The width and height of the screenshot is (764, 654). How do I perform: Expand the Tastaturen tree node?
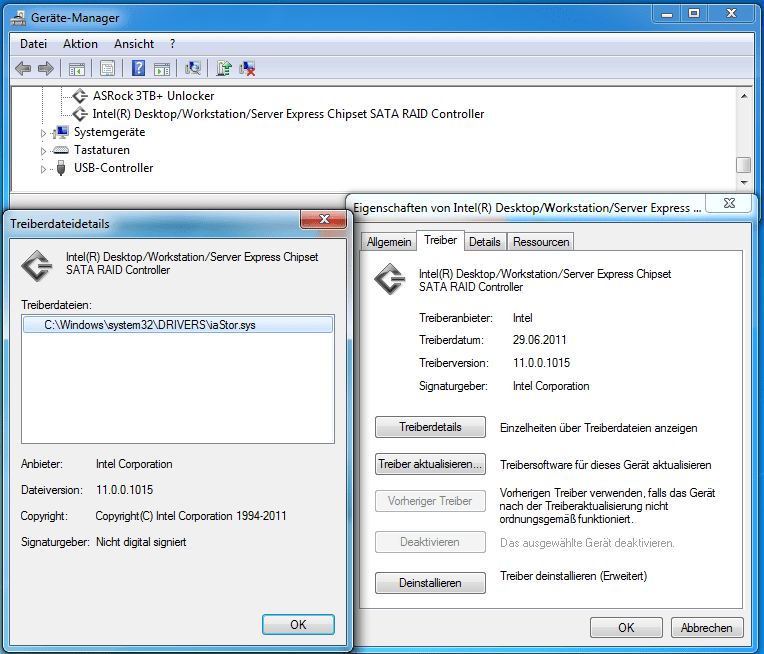pos(43,151)
